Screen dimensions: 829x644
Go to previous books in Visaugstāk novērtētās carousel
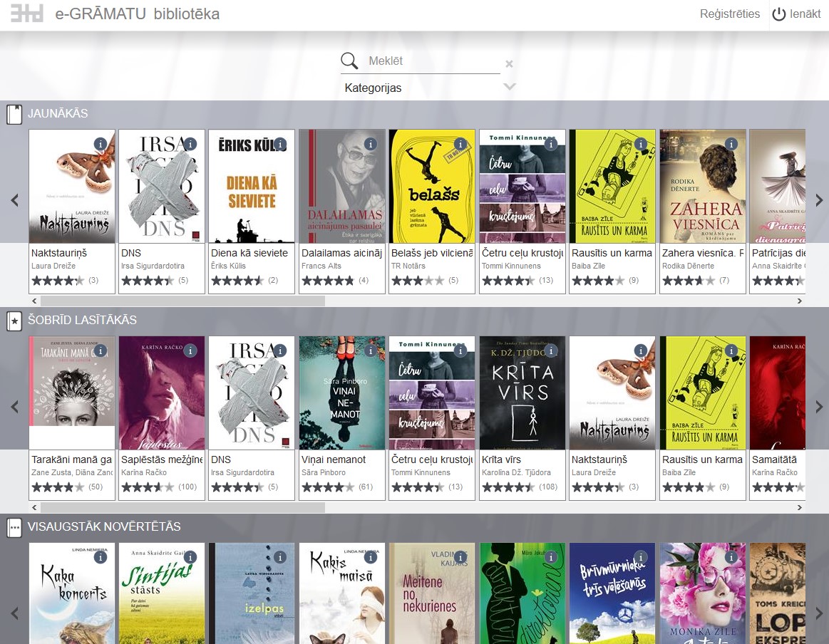coord(15,613)
